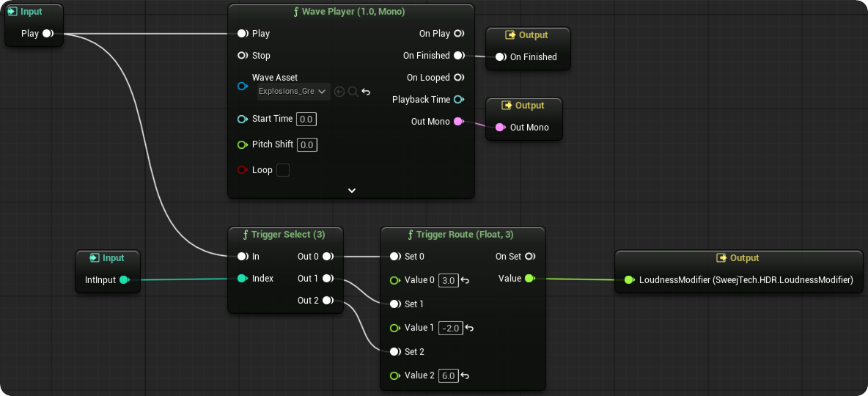This screenshot has height=396, width=868.
Task: Reset Value 2 to default
Action: pos(465,376)
